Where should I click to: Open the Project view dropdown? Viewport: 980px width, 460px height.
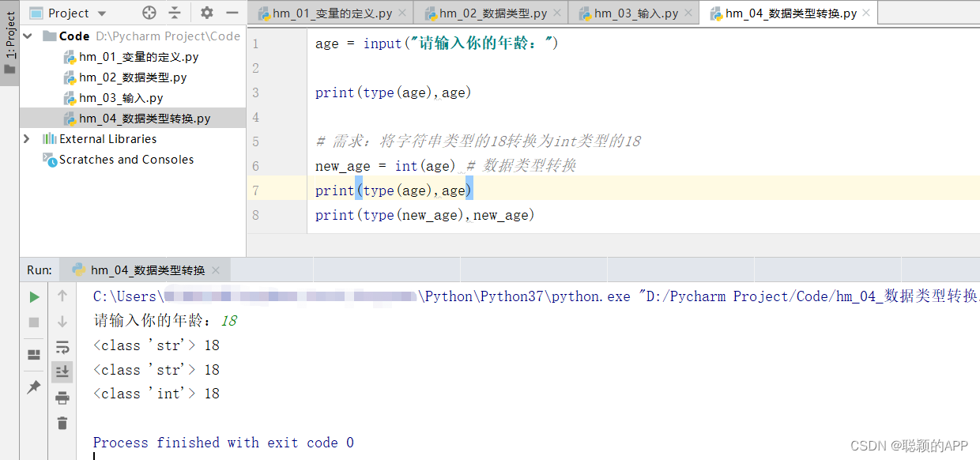pos(69,13)
